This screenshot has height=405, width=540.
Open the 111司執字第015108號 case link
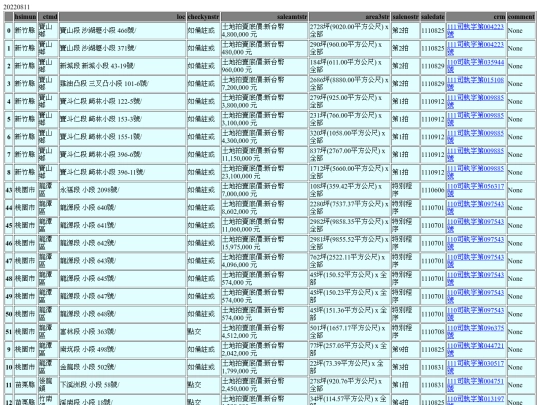click(475, 84)
